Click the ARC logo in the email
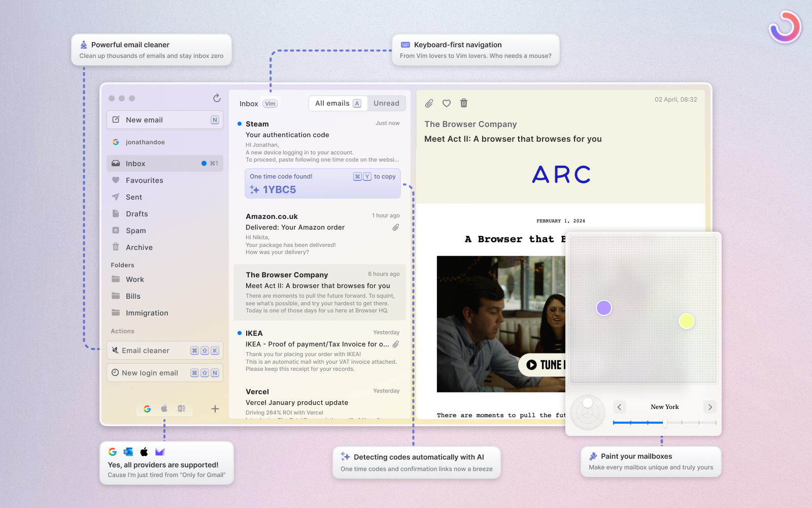The width and height of the screenshot is (812, 508). [561, 175]
